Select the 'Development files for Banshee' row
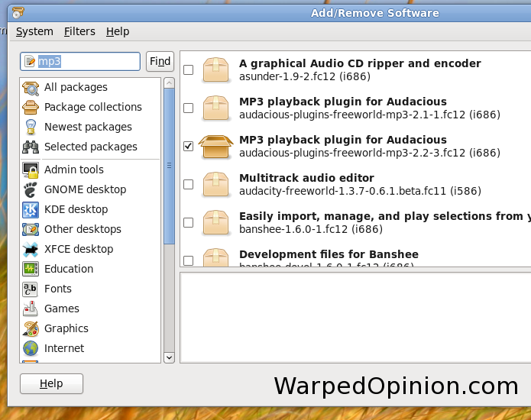Viewport: 531px width, 420px height. 355,254
